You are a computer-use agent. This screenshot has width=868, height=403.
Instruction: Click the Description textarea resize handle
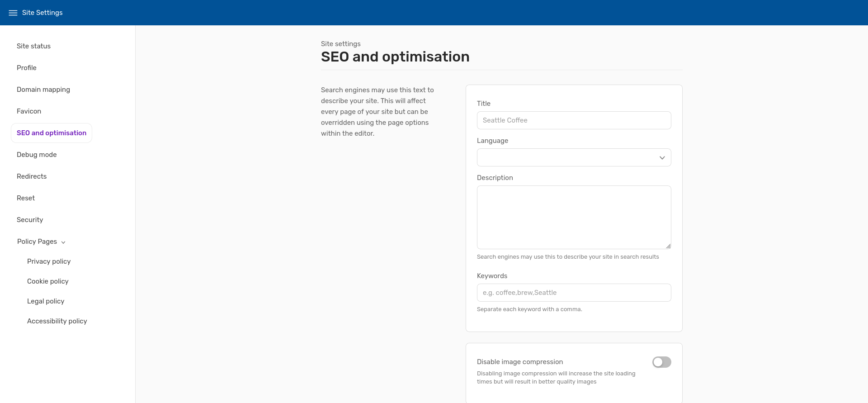click(x=668, y=246)
